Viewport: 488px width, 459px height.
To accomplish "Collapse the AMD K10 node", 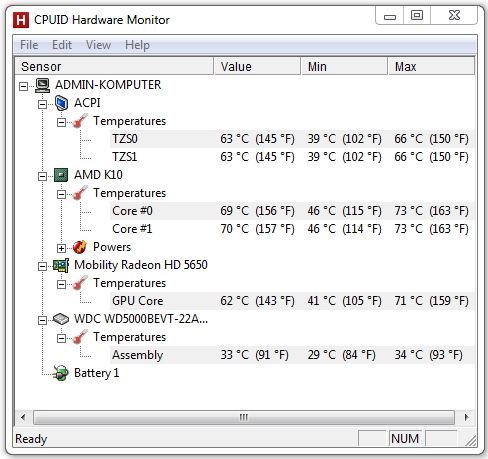I will pos(42,177).
